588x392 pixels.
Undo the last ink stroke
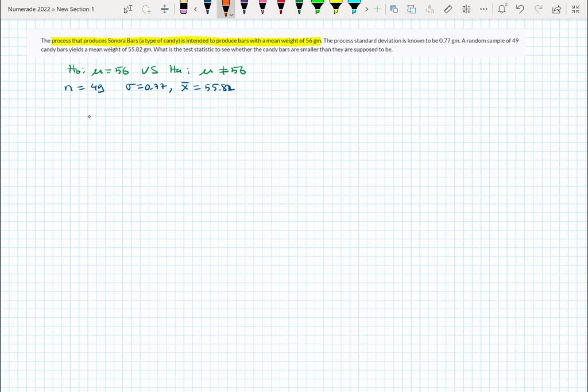tap(520, 9)
